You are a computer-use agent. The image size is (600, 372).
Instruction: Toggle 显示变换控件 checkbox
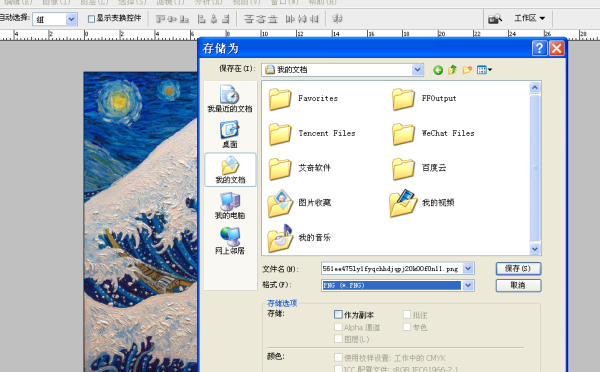(x=91, y=19)
